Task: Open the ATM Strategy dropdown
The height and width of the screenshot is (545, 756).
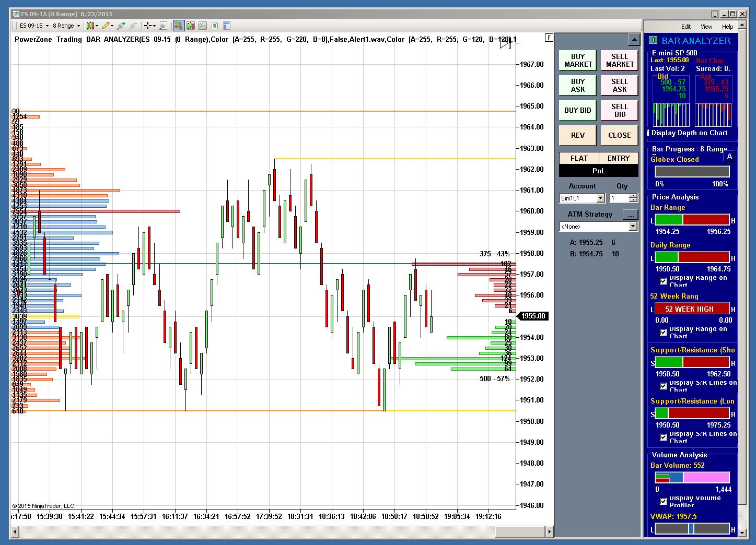Action: 598,227
